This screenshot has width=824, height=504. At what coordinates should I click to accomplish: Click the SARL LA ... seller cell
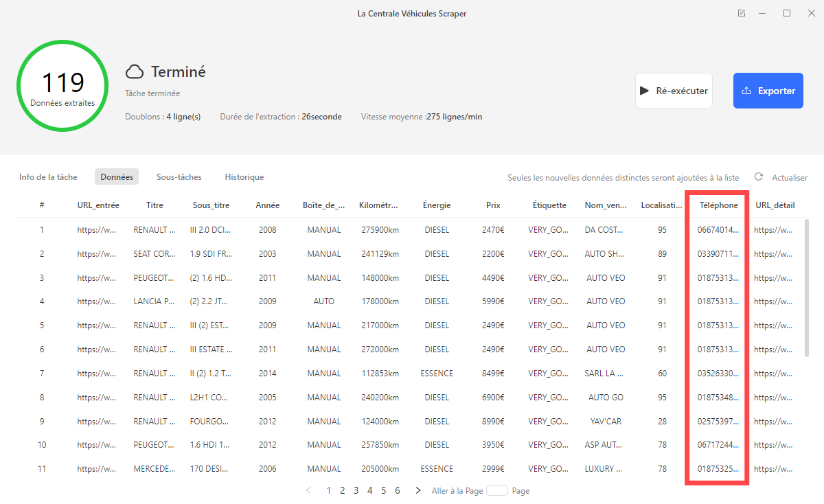pos(605,374)
